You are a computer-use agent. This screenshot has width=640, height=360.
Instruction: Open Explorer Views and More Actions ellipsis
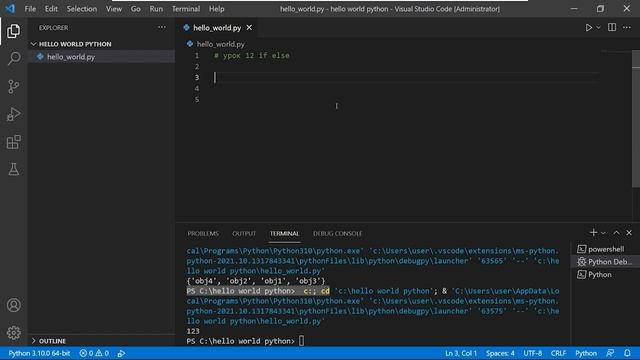tap(162, 27)
